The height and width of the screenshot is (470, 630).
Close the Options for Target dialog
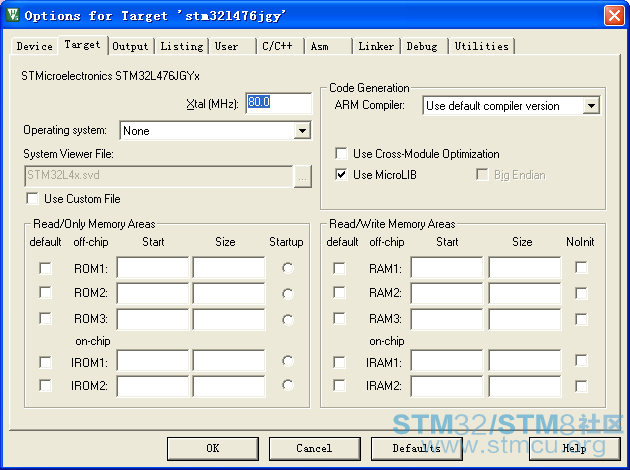(x=614, y=16)
